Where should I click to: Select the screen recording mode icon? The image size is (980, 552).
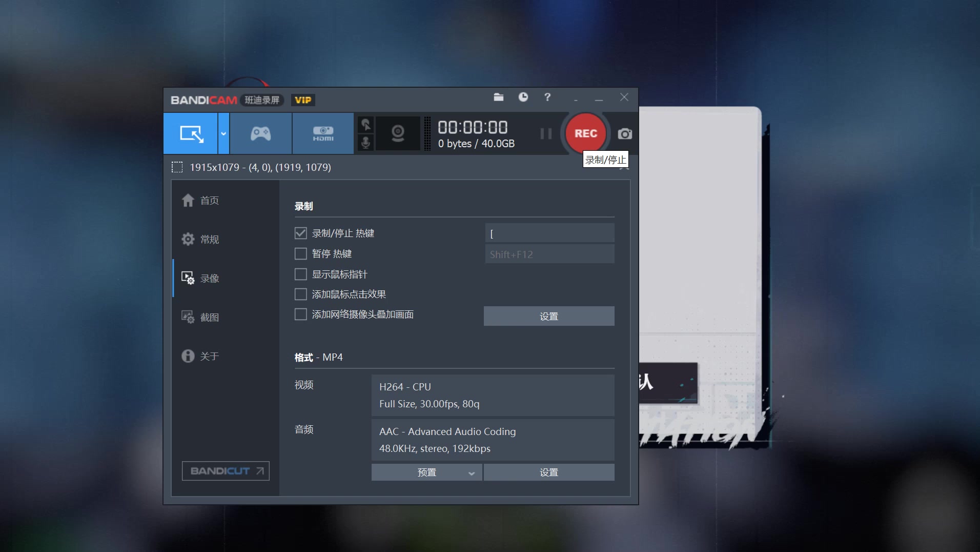click(191, 134)
